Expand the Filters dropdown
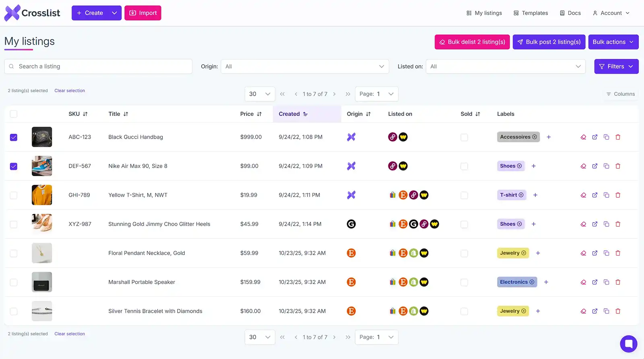The width and height of the screenshot is (644, 359). pyautogui.click(x=616, y=66)
